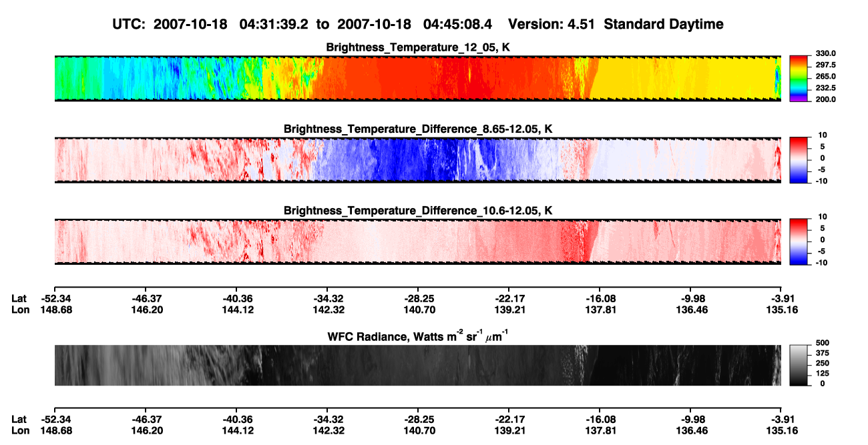The width and height of the screenshot is (868, 445).
Task: Click latitude -9.98 on the bottom axis
Action: tap(692, 419)
